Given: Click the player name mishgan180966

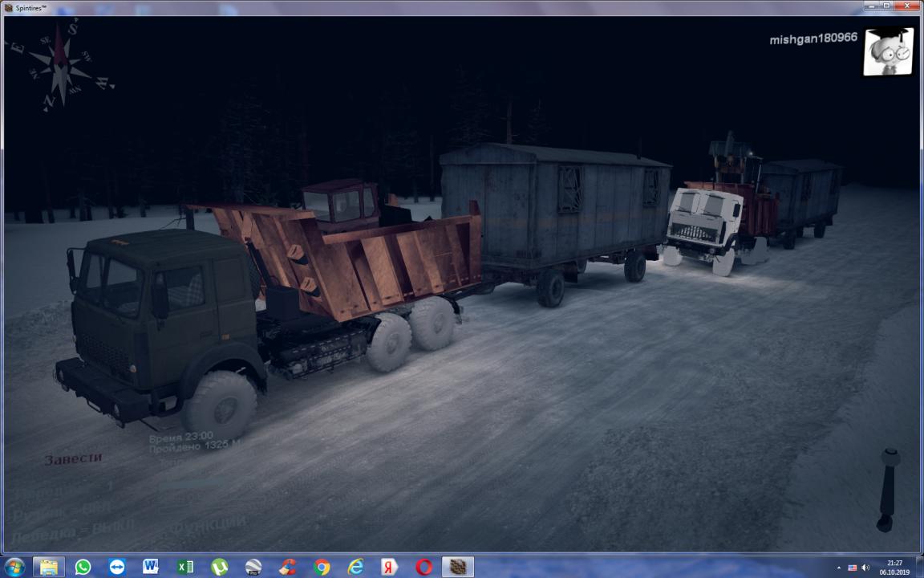Looking at the screenshot, I should [x=813, y=39].
